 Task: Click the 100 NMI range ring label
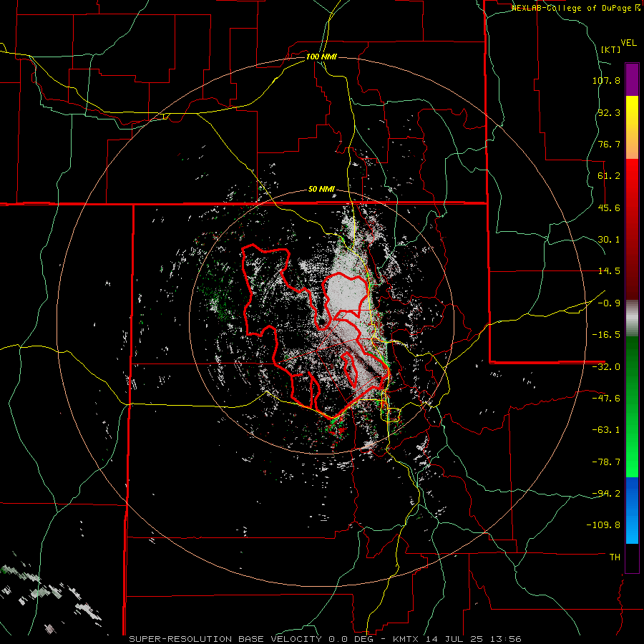tap(321, 57)
